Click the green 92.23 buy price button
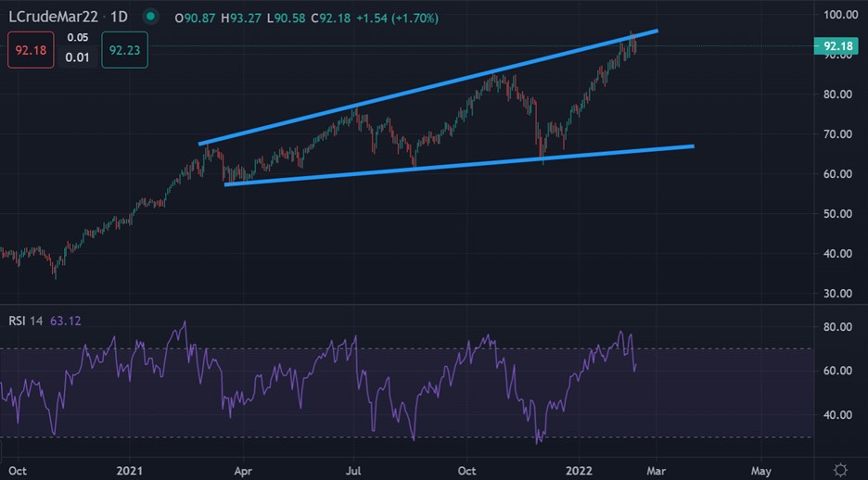 [x=125, y=48]
